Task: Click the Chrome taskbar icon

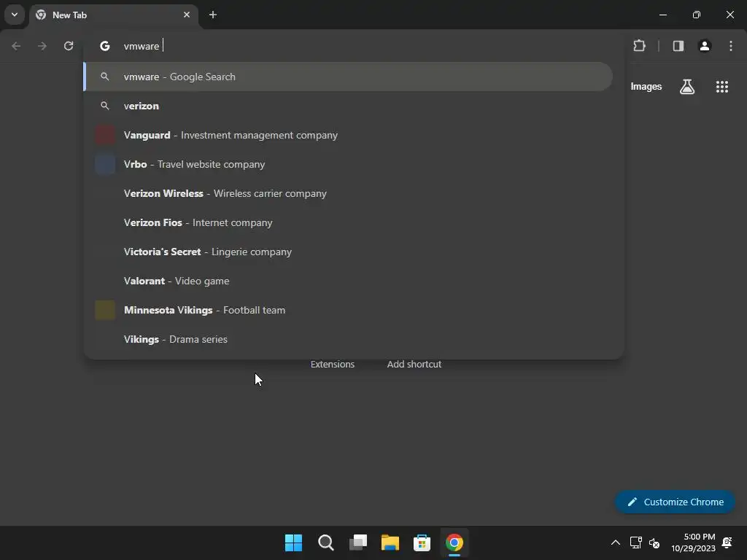Action: [454, 542]
